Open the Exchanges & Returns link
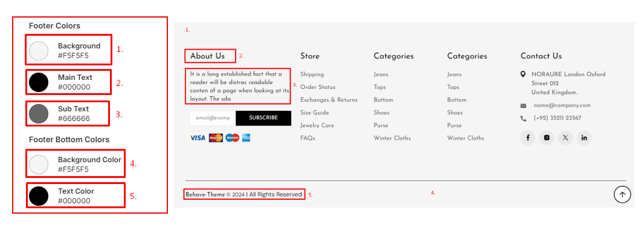644x230 pixels. coord(329,100)
